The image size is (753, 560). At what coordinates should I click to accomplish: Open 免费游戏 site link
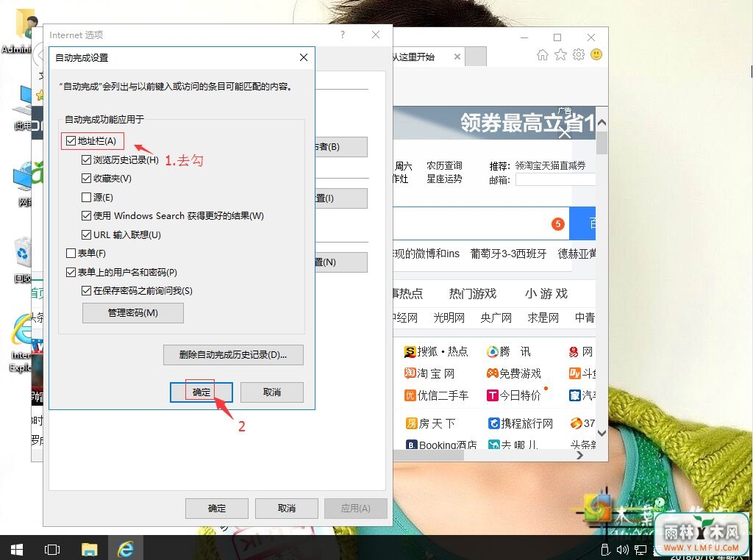point(514,373)
